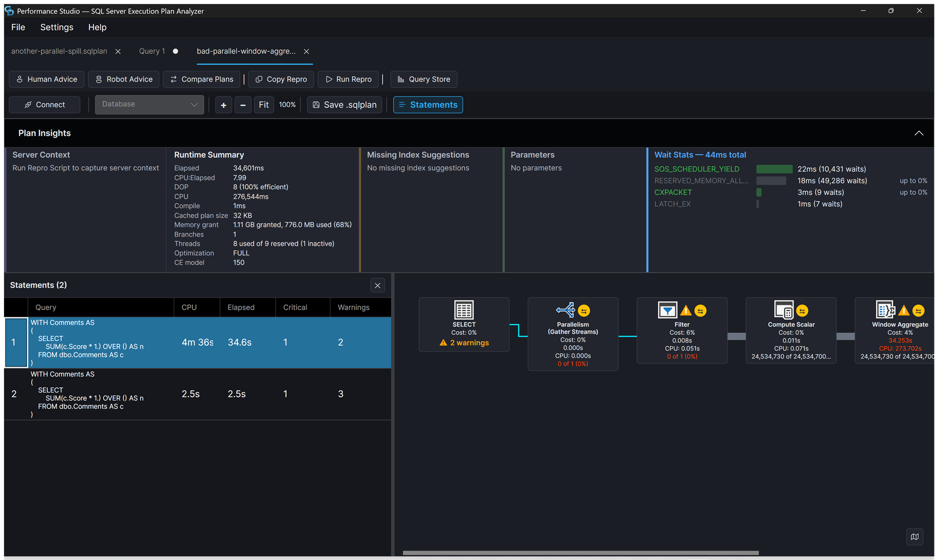This screenshot has width=938, height=560.
Task: Click the Copy Repro button
Action: (281, 79)
